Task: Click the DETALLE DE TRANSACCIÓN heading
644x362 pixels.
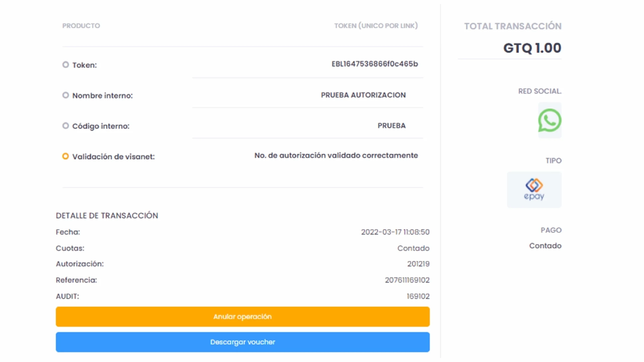Action: (x=107, y=215)
